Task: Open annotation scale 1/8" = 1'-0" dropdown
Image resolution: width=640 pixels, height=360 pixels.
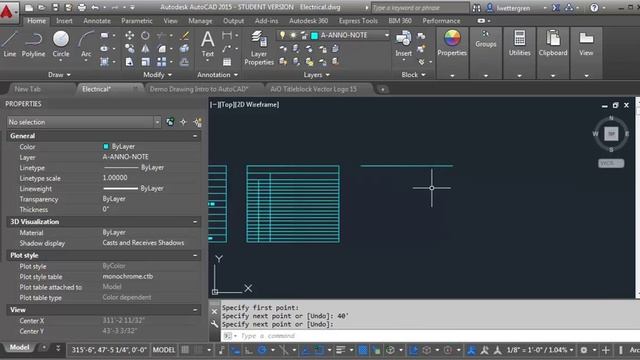Action: tap(540, 350)
